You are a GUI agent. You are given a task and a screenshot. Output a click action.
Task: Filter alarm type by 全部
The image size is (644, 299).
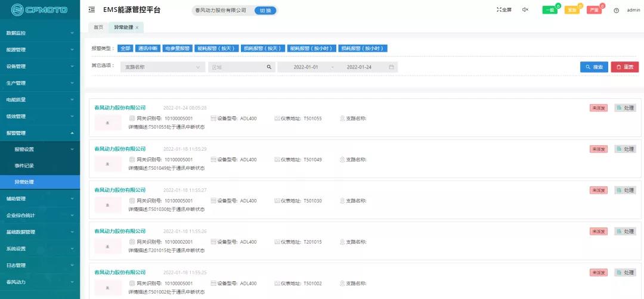[125, 48]
